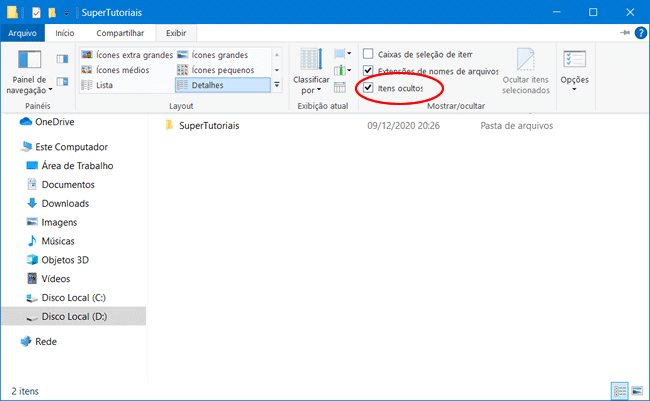
Task: Go to Downloads folder in sidebar
Action: coord(65,203)
